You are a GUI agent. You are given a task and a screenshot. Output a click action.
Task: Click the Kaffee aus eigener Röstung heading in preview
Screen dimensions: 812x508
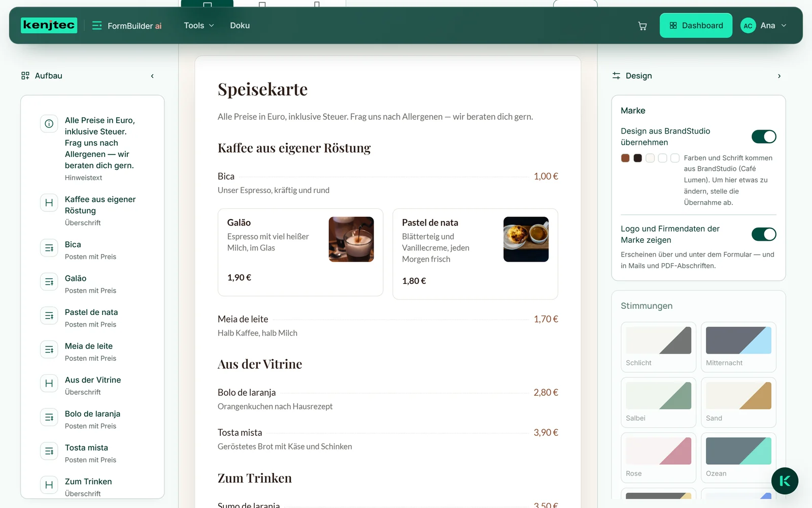coord(294,148)
